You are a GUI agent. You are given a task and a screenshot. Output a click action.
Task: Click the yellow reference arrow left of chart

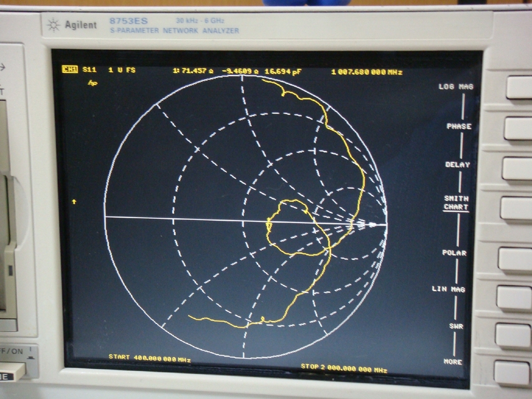coord(74,202)
